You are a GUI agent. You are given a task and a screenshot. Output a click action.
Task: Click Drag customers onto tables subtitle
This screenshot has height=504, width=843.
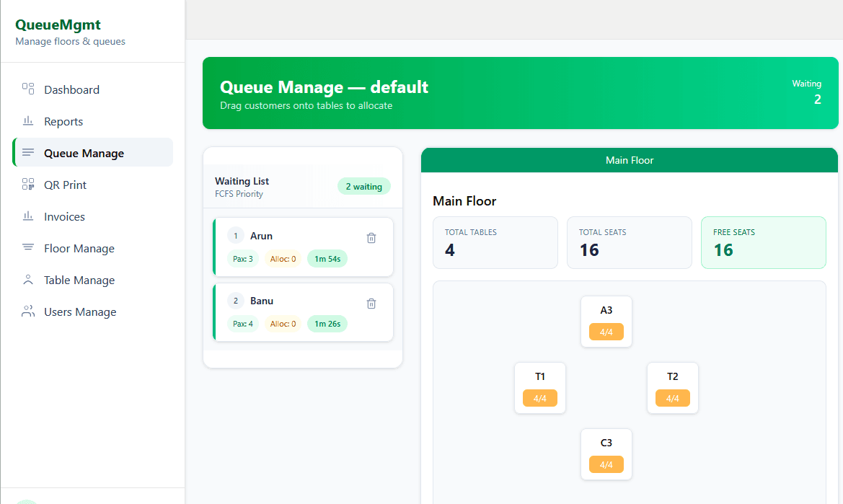click(x=306, y=106)
